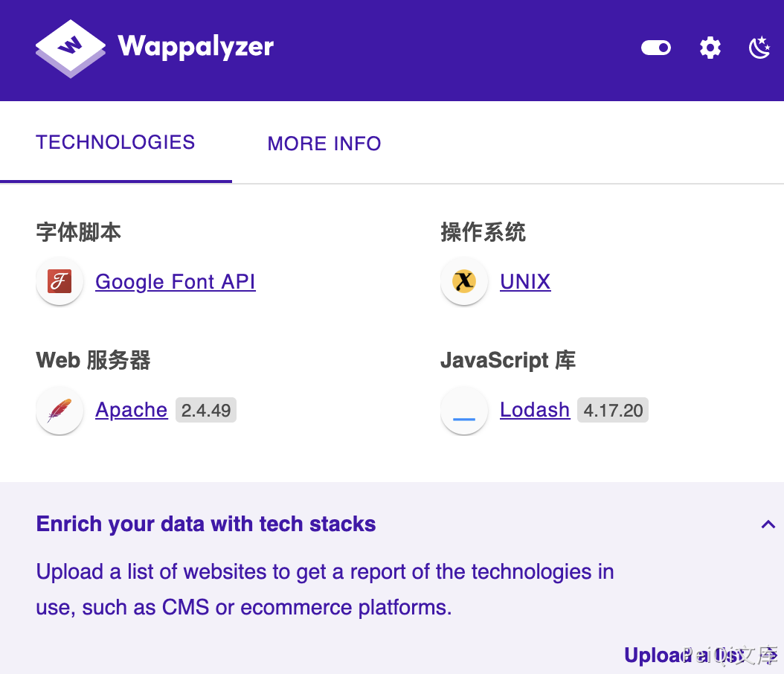The image size is (784, 674).
Task: Click the 字体脚本 category heading
Action: point(79,233)
